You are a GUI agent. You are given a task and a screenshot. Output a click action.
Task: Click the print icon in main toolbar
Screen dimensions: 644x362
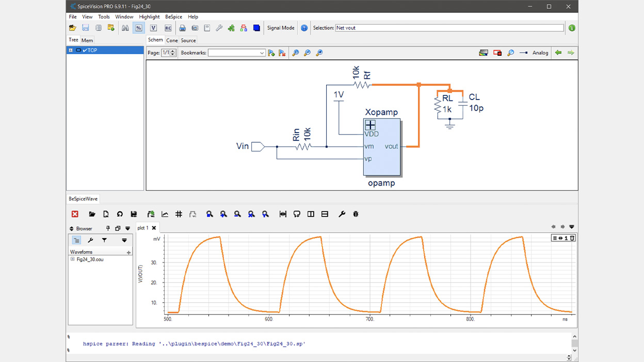tap(182, 28)
